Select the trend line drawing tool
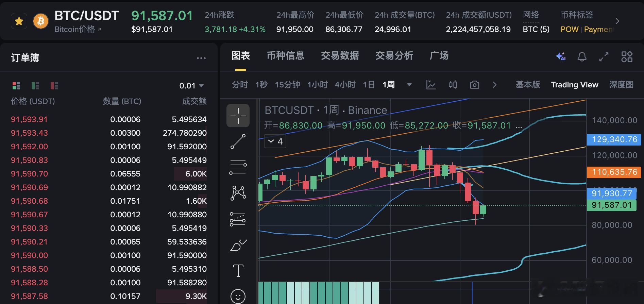The height and width of the screenshot is (304, 644). click(x=238, y=141)
